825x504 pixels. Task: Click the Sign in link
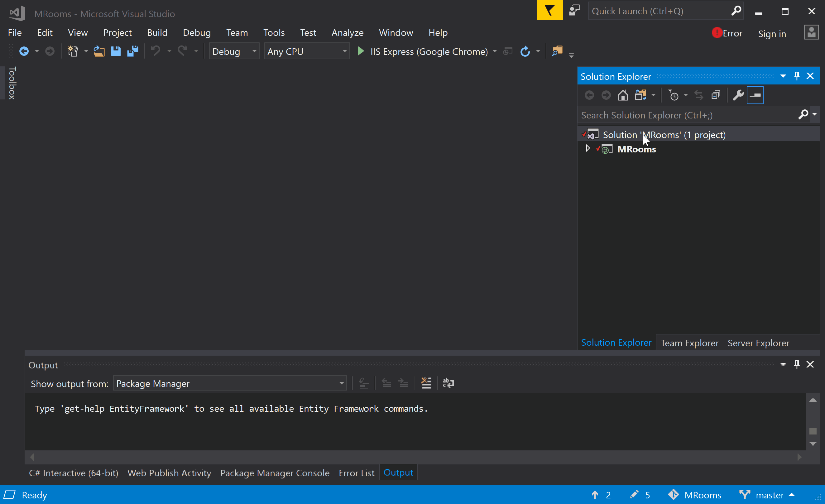[x=772, y=33]
